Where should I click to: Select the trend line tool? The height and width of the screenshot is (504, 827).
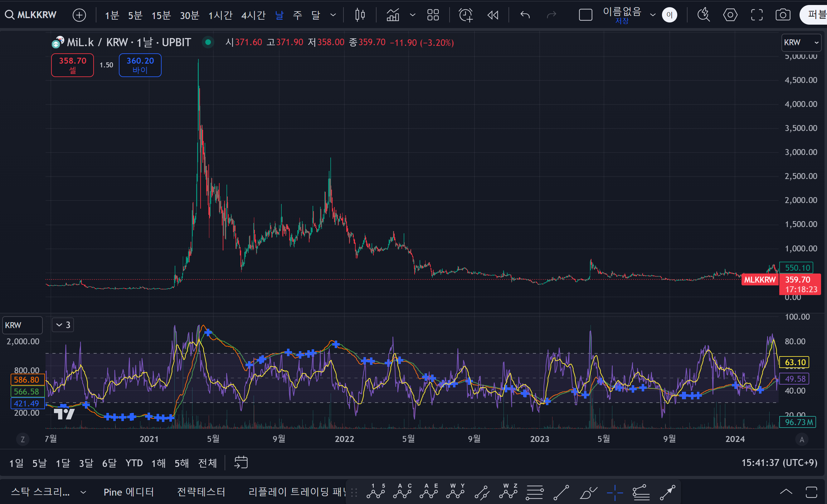(x=561, y=492)
